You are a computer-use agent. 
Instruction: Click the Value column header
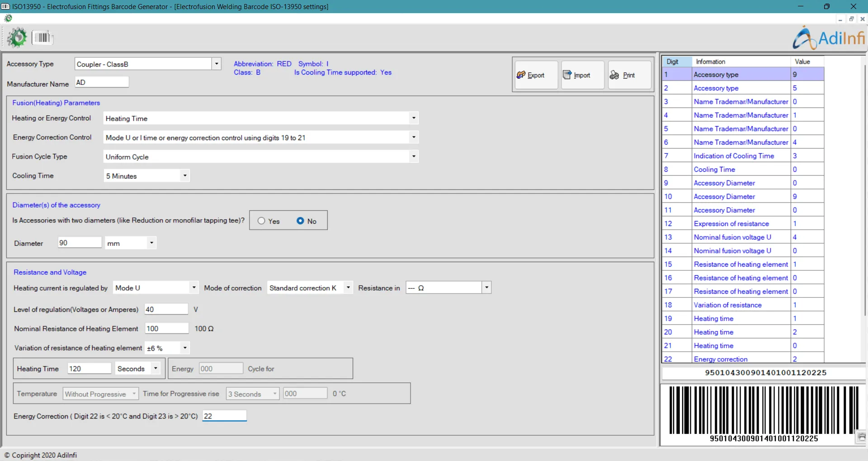(807, 61)
